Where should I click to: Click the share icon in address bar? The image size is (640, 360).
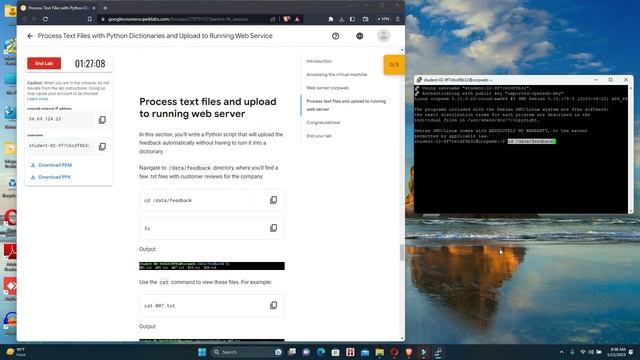273,19
